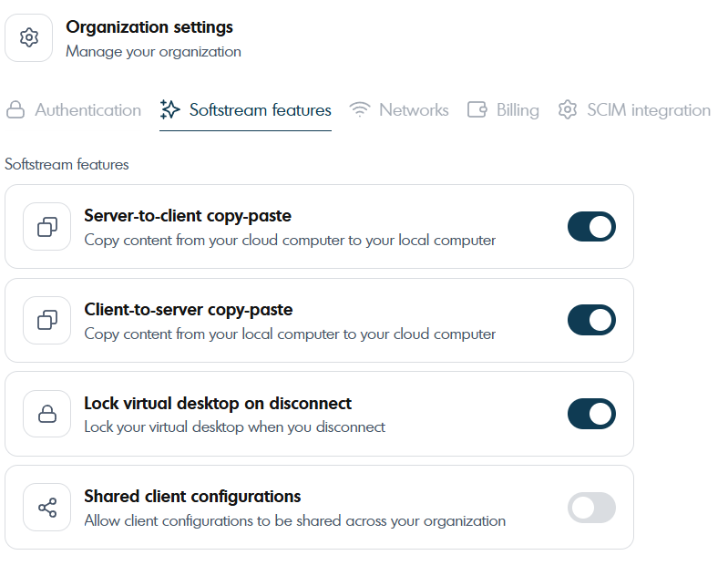Select the Softstream features tab
The width and height of the screenshot is (728, 586).
tap(245, 110)
